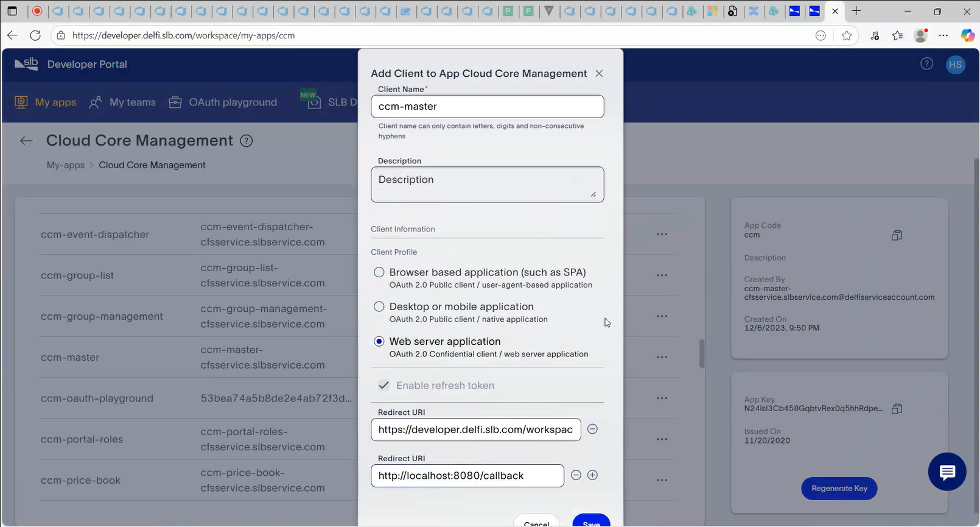Click ccm-event-dispatcher client name
This screenshot has height=527, width=980.
(x=95, y=235)
